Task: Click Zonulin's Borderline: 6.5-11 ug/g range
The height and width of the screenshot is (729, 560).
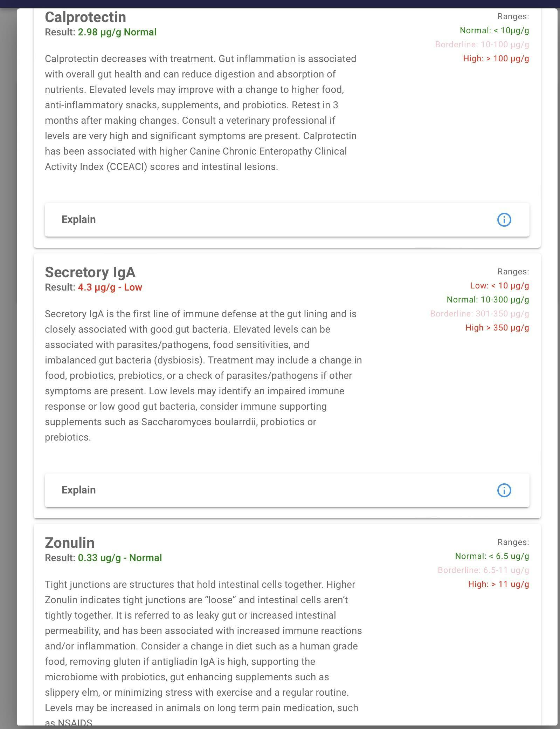Action: 483,570
